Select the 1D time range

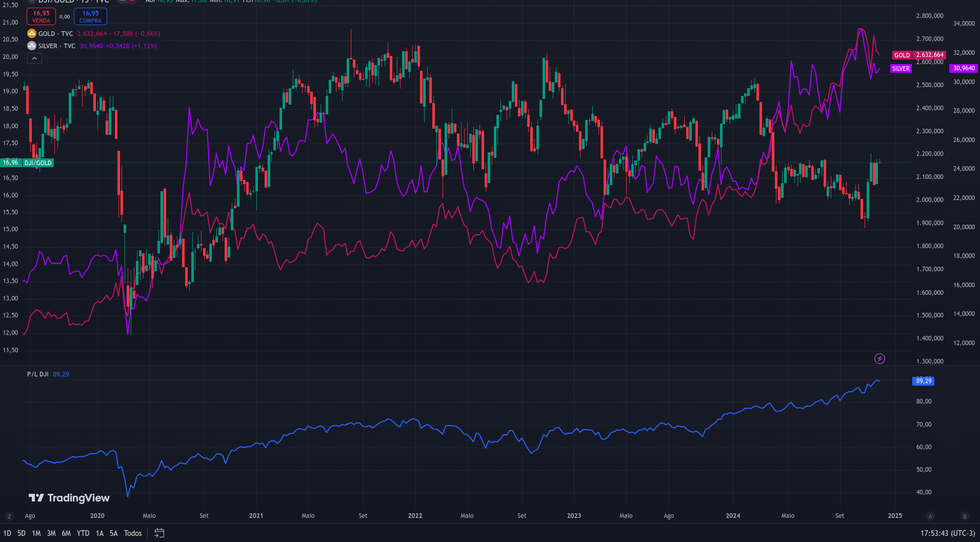[7, 533]
